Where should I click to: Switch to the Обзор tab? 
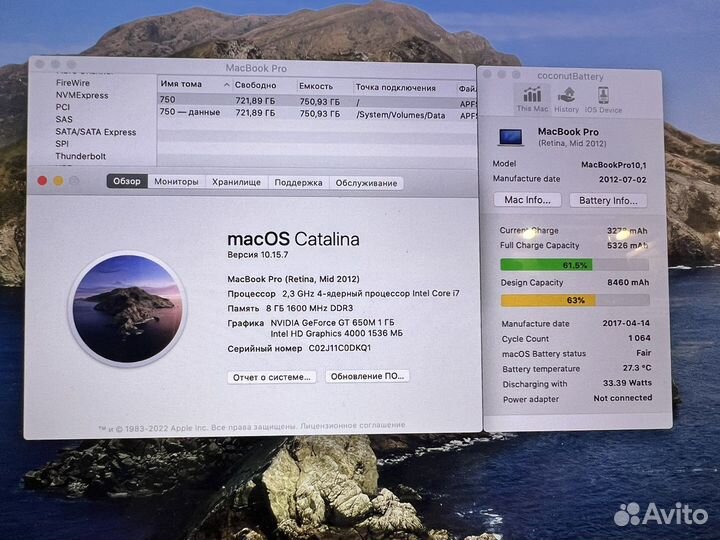pos(127,181)
